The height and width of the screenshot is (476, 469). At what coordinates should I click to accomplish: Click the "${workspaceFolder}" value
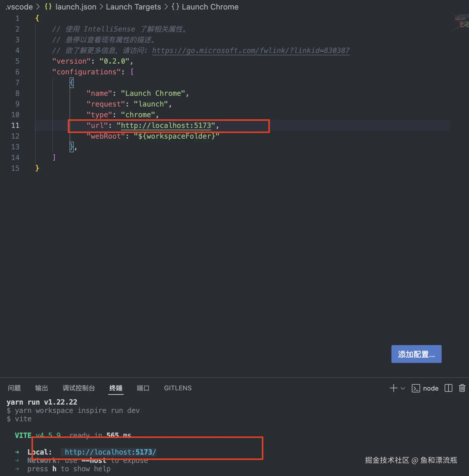coord(177,136)
